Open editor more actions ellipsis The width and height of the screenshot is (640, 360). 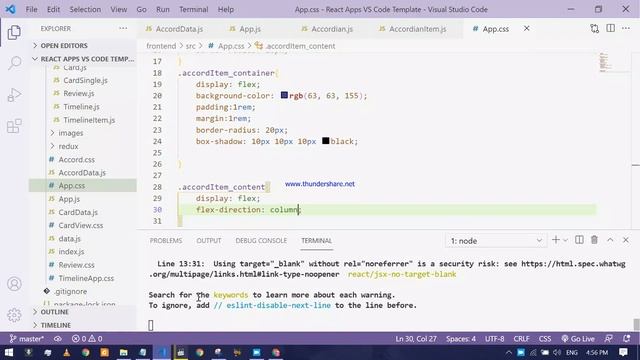point(626,29)
